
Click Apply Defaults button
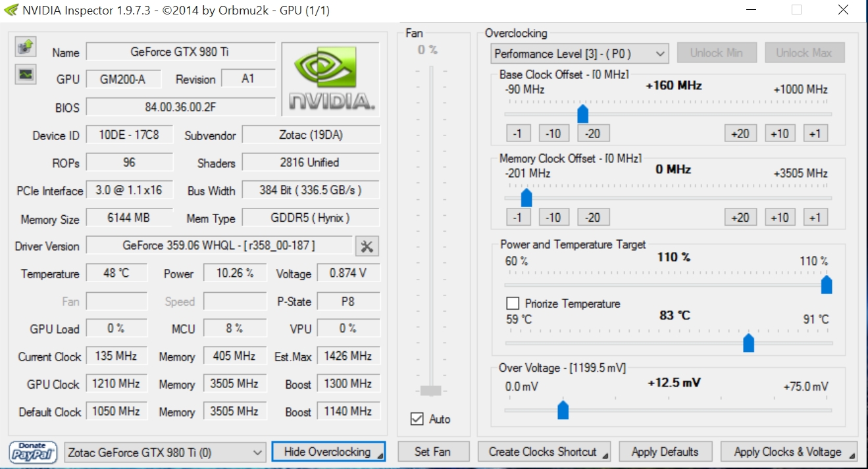(x=665, y=452)
